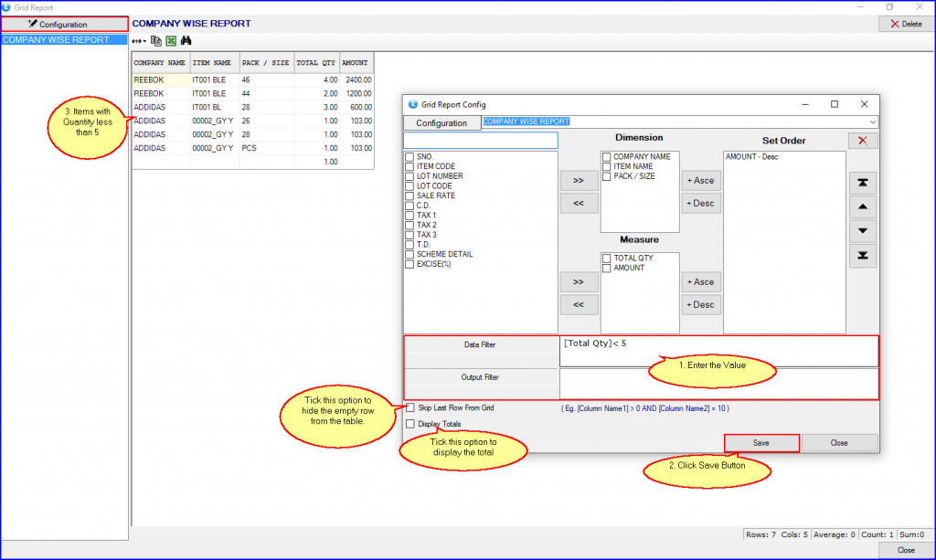The height and width of the screenshot is (560, 936).
Task: Click the Grid Report app title icon
Action: click(x=6, y=7)
